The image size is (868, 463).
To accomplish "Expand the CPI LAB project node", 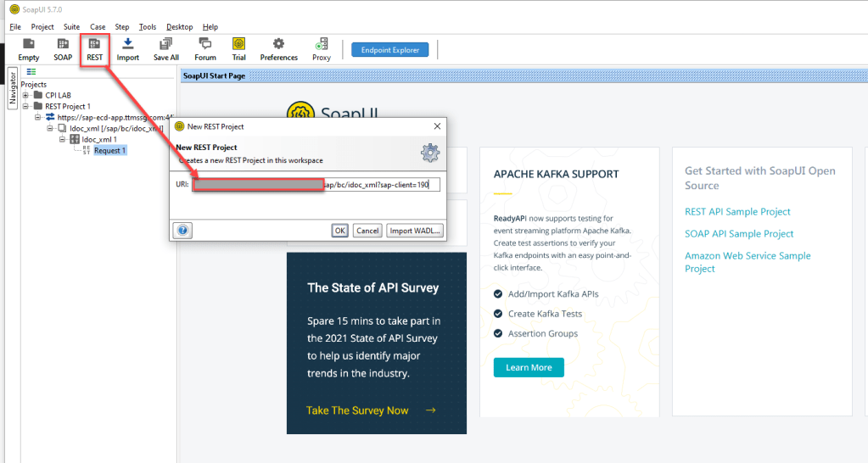I will pos(25,95).
